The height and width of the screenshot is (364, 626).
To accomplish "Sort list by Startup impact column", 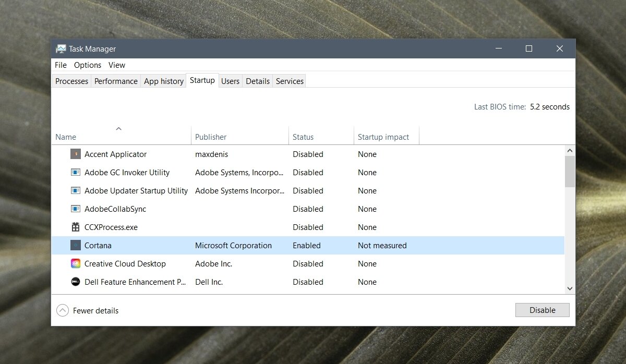I will tap(383, 137).
